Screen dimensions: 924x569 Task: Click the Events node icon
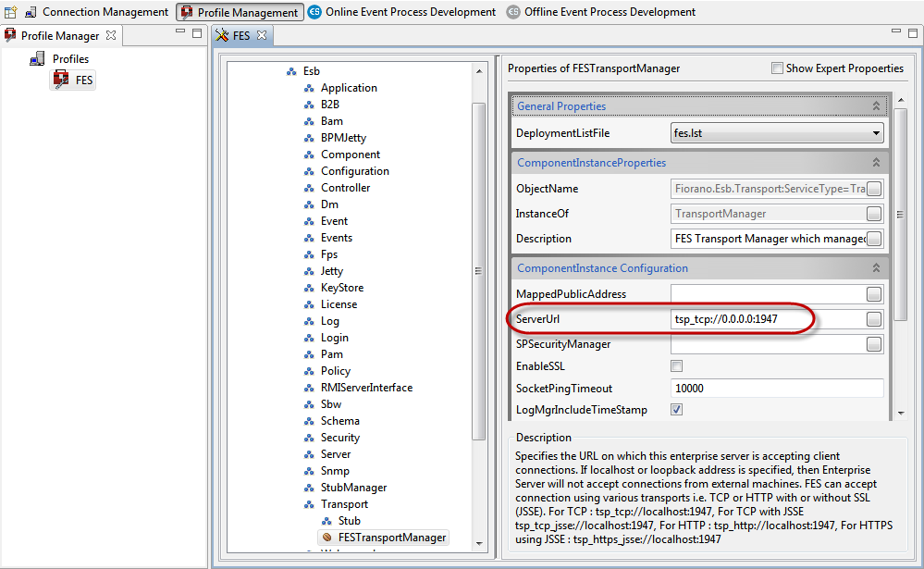pyautogui.click(x=309, y=238)
